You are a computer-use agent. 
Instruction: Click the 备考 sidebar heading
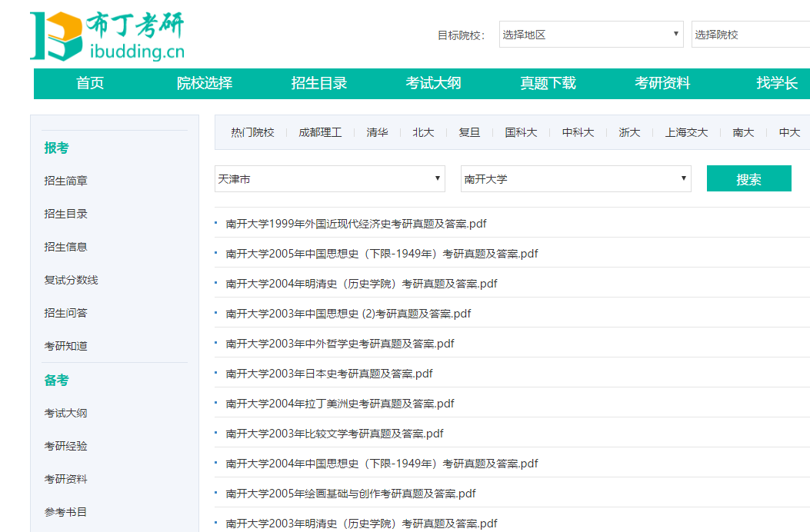56,381
